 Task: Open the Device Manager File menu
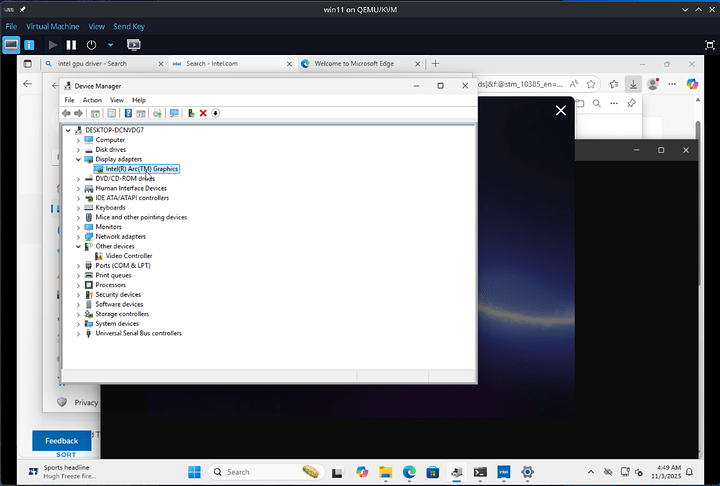point(69,100)
